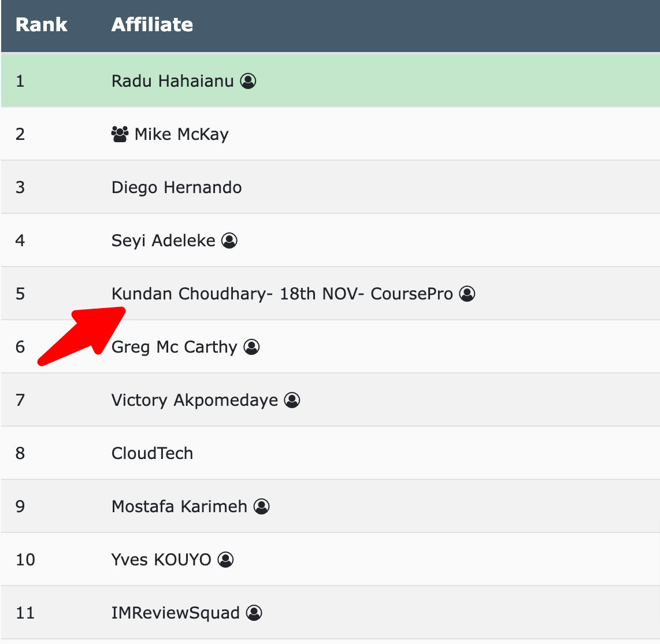Open the profile icon next to Seyi Adeleke

click(x=229, y=240)
